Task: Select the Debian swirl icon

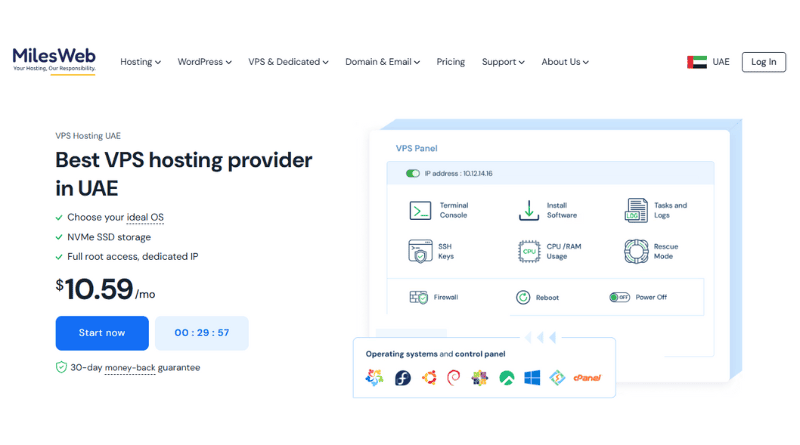Action: click(x=453, y=378)
